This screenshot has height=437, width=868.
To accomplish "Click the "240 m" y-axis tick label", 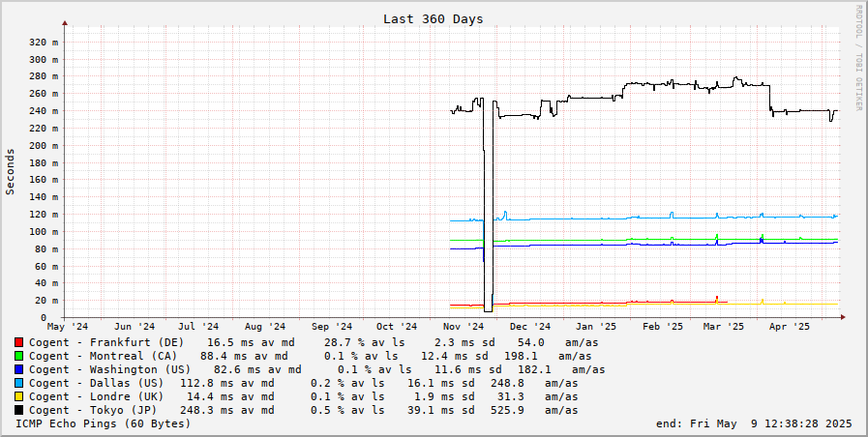I will point(45,110).
